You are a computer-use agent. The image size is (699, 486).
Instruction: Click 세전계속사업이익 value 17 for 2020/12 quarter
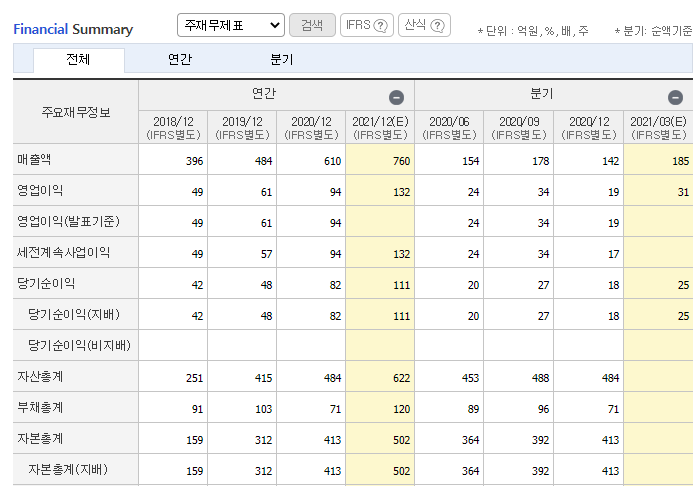coord(613,254)
